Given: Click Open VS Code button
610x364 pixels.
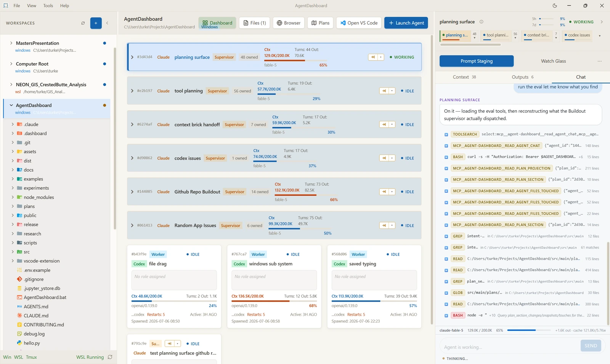Looking at the screenshot, I should pyautogui.click(x=359, y=23).
